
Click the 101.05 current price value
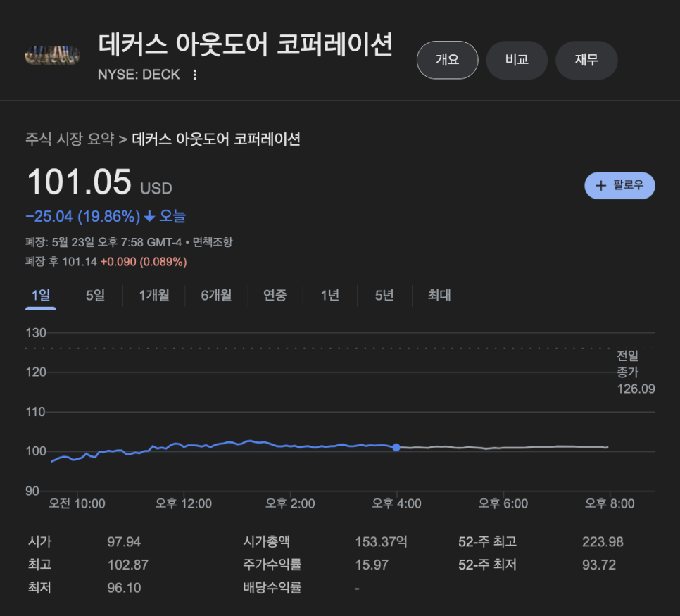[79, 182]
